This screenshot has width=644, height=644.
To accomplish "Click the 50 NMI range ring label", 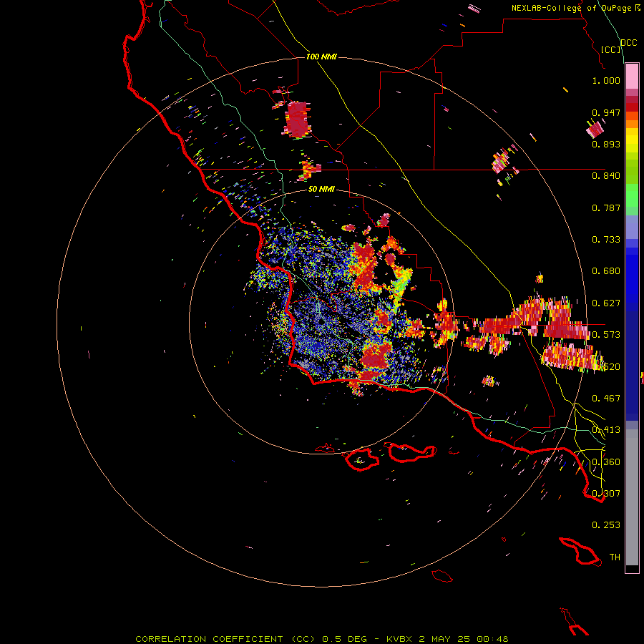I will pos(321,190).
